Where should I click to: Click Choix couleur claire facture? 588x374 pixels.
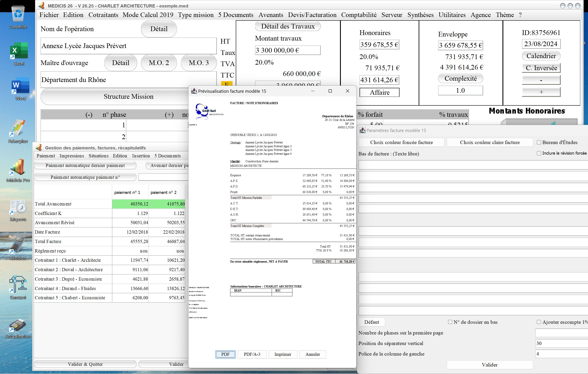tap(490, 142)
